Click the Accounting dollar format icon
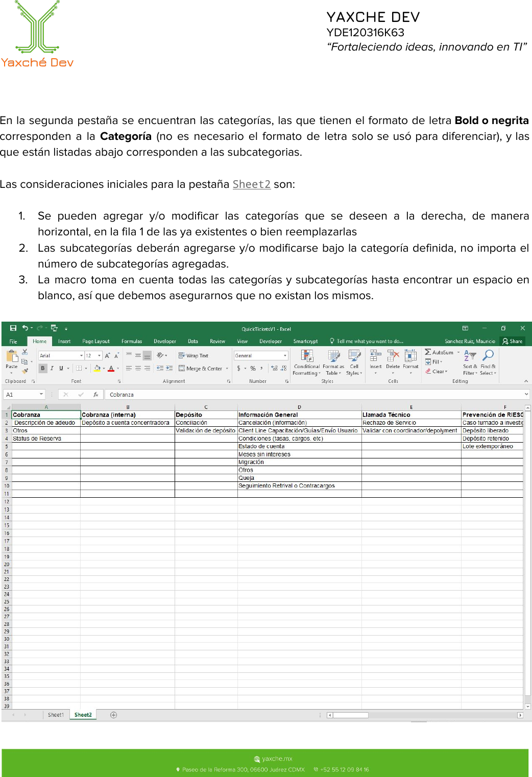 (x=238, y=368)
